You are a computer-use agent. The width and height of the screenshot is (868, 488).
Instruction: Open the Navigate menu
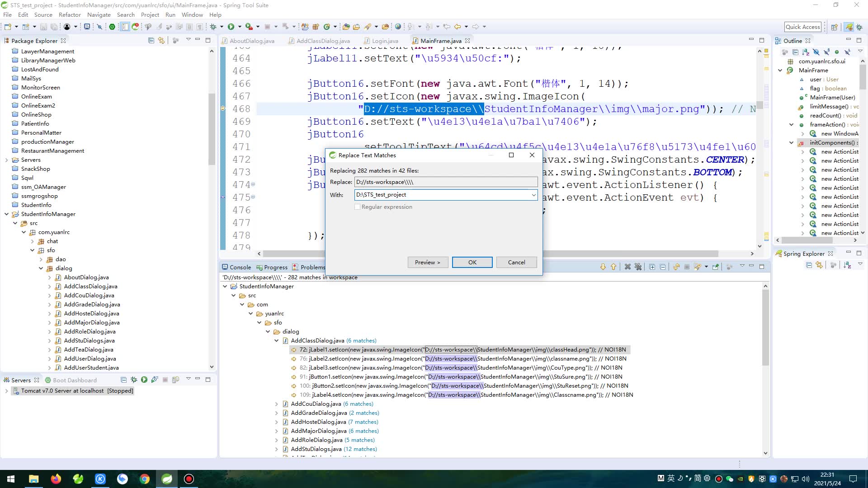click(99, 14)
